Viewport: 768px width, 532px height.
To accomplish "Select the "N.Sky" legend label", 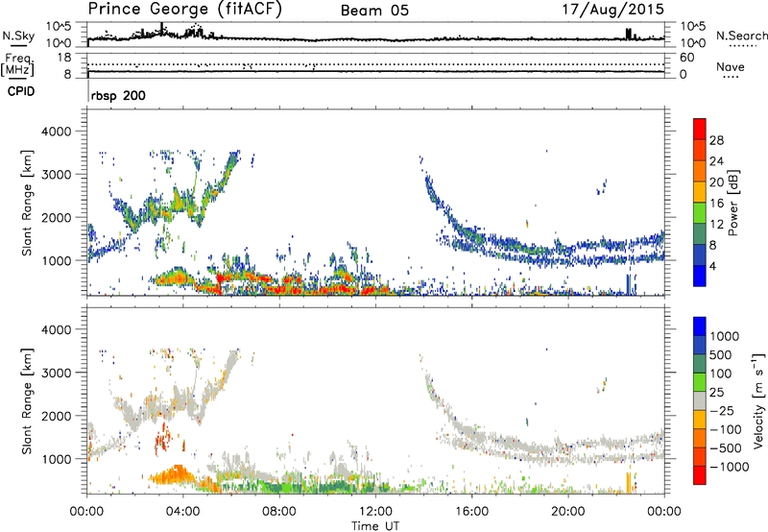I will pyautogui.click(x=18, y=36).
